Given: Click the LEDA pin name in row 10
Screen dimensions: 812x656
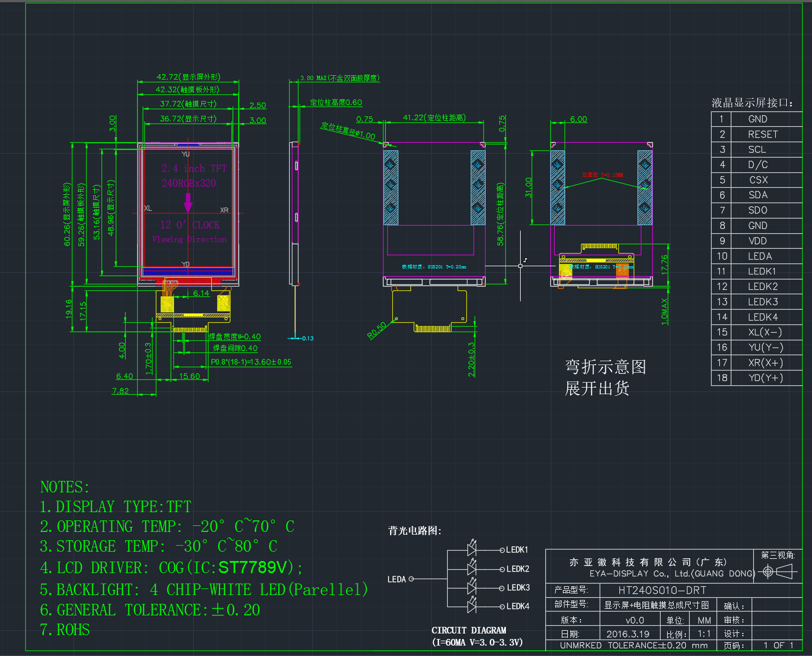Looking at the screenshot, I should pyautogui.click(x=760, y=256).
